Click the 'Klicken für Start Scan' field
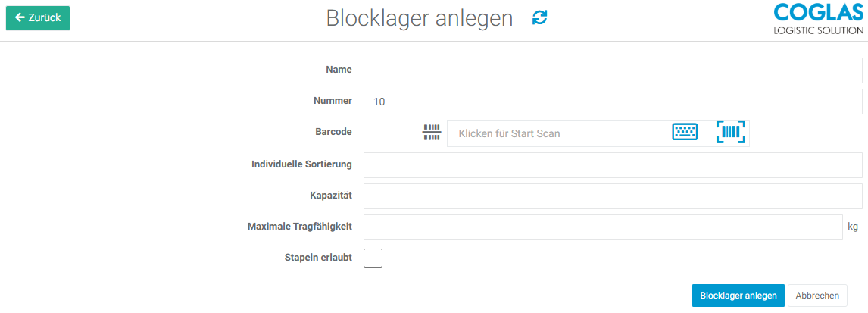The height and width of the screenshot is (313, 868). (557, 133)
